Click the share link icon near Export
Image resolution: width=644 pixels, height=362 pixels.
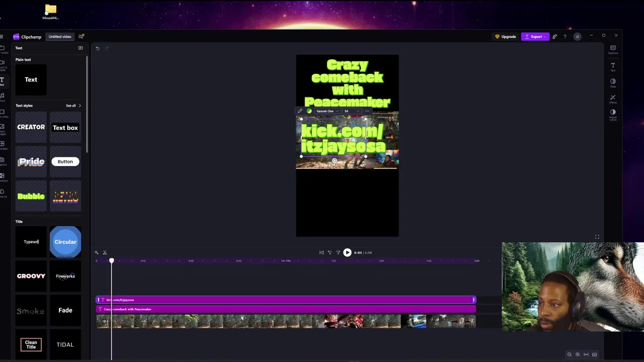click(x=554, y=37)
